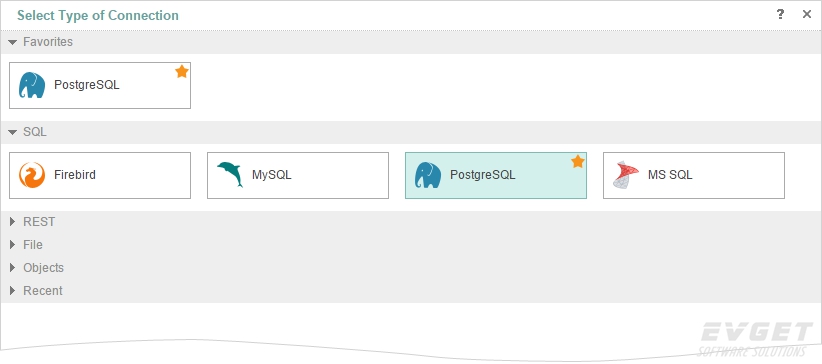Open the help question mark icon

tap(780, 14)
